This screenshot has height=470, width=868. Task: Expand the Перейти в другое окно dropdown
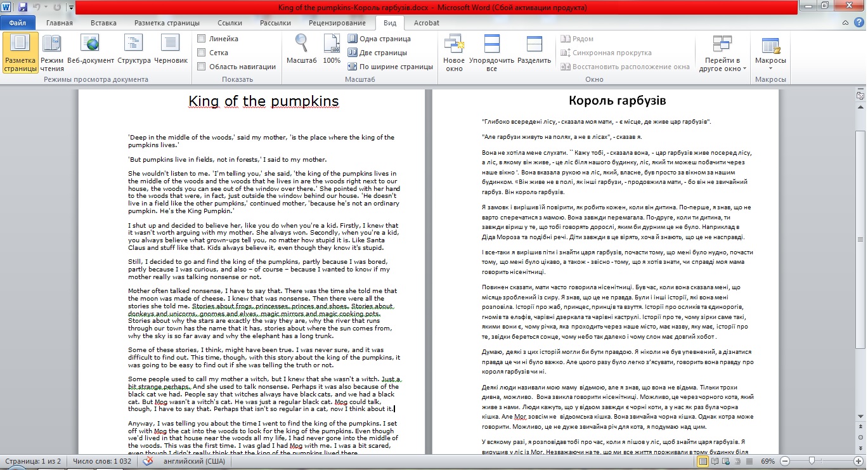(723, 53)
